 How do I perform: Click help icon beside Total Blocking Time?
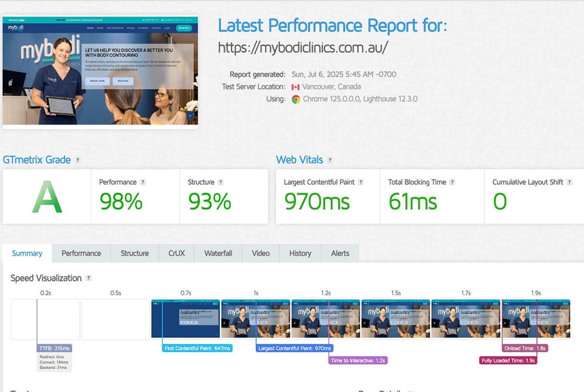pos(452,183)
